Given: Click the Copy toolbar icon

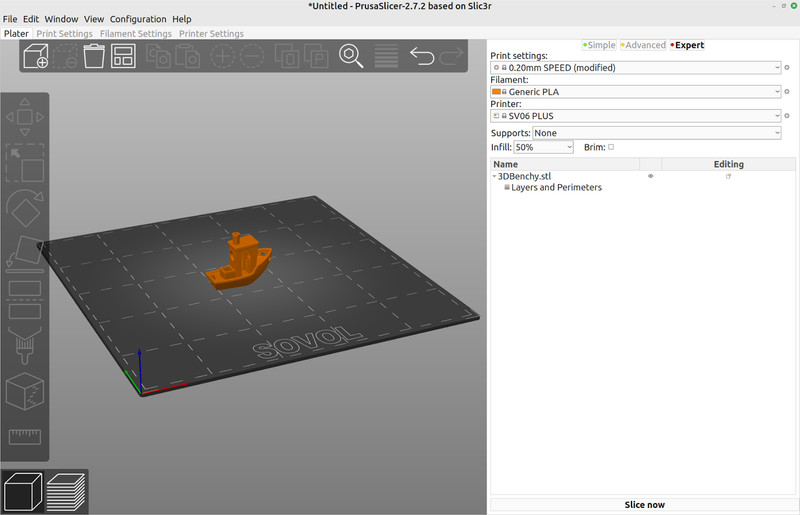Looking at the screenshot, I should [159, 56].
